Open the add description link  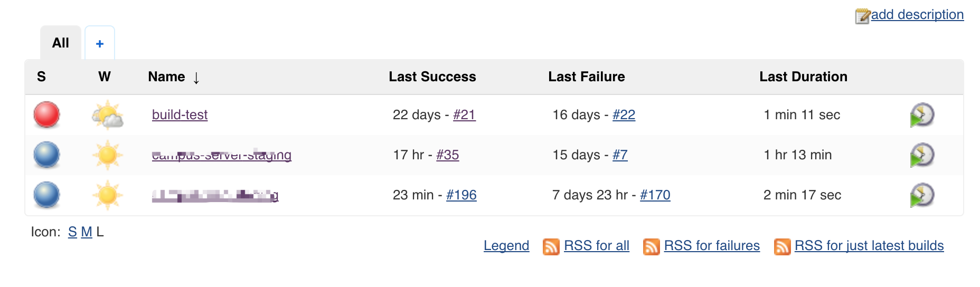tap(917, 15)
